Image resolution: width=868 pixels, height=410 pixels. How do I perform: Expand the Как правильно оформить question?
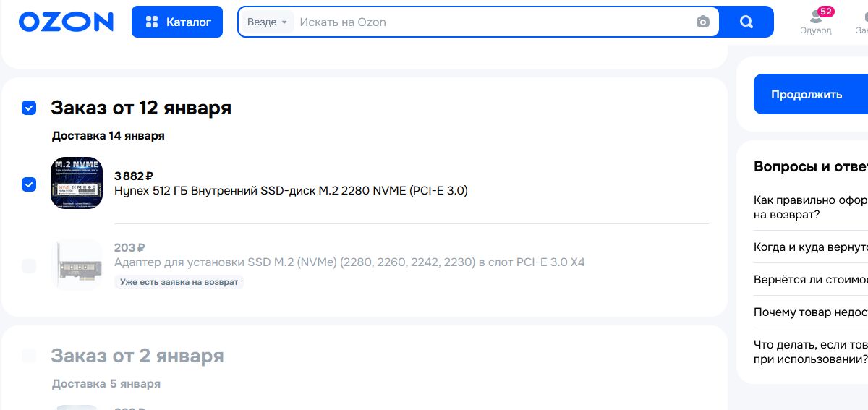click(810, 208)
